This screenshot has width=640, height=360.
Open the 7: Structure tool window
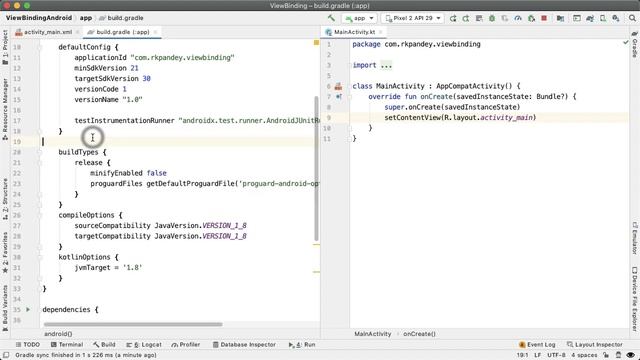5,199
